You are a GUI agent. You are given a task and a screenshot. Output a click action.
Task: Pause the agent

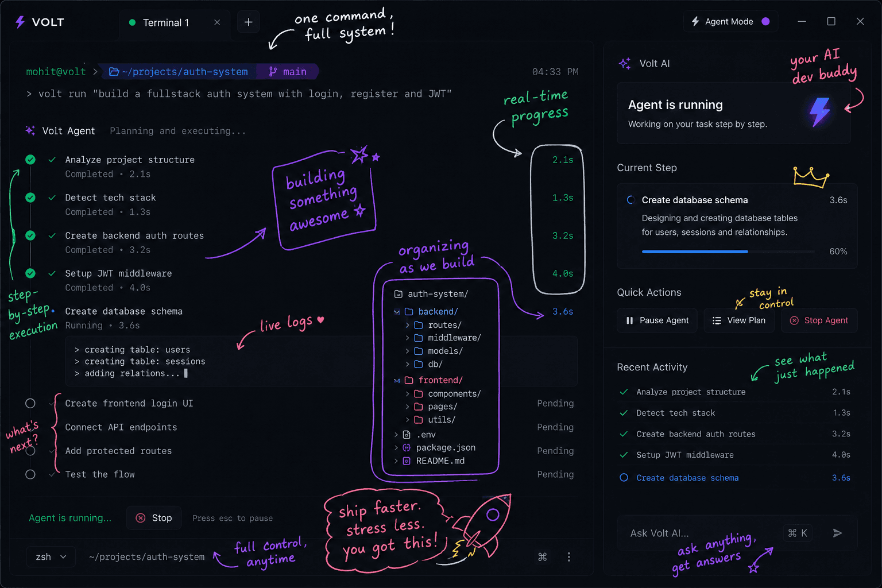point(657,320)
